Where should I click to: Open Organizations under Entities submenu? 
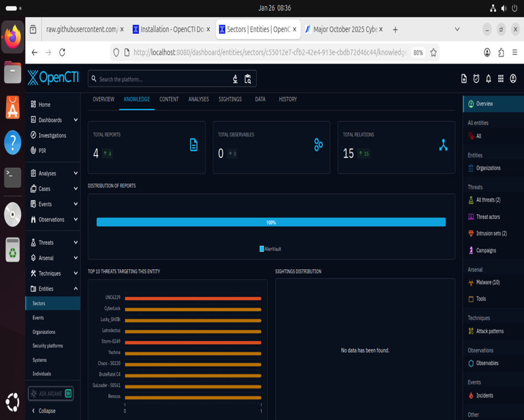pos(44,332)
